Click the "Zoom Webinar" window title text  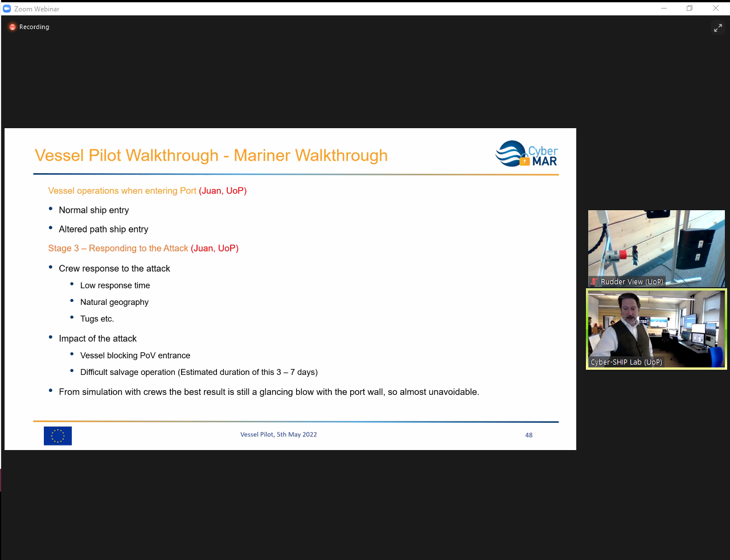pyautogui.click(x=37, y=9)
